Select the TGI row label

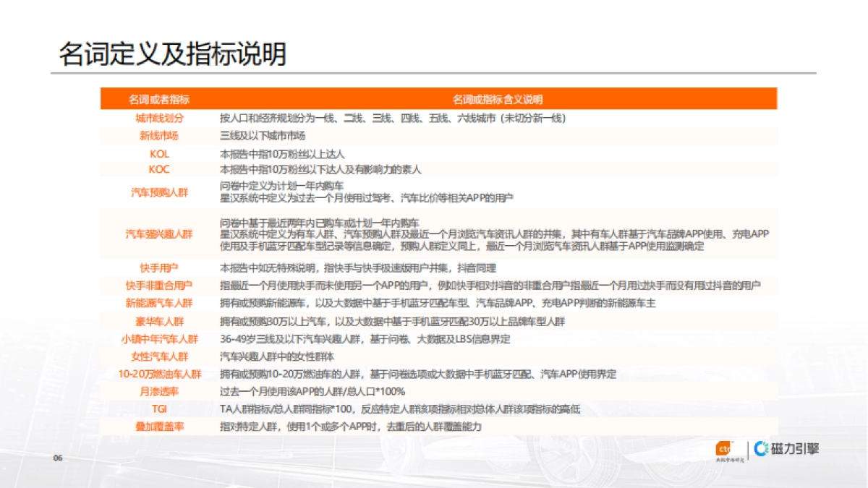pos(160,408)
